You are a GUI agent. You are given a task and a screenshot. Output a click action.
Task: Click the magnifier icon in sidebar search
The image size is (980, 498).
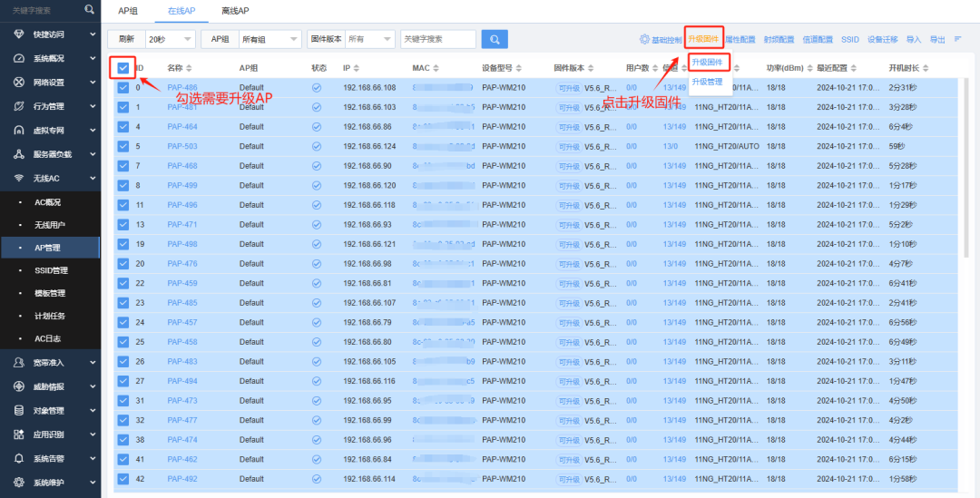click(90, 9)
